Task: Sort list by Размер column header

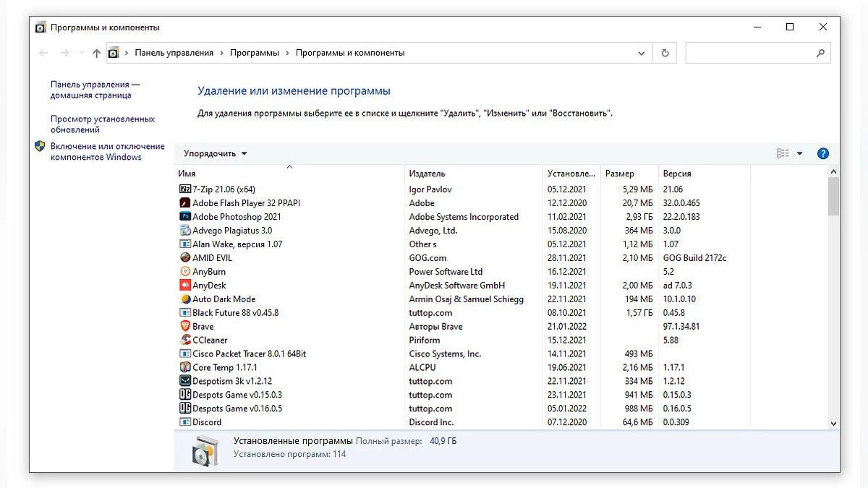Action: (x=620, y=174)
